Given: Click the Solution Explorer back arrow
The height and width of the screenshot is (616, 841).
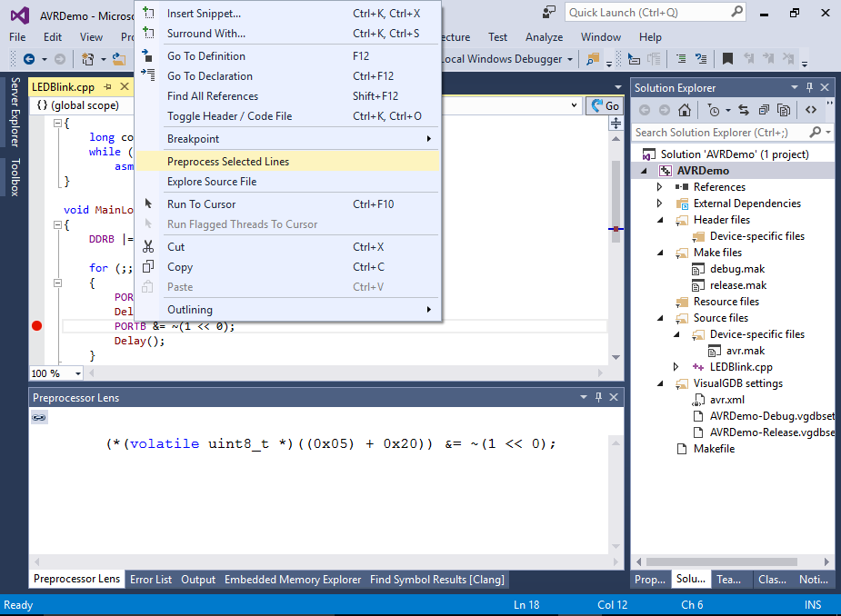Looking at the screenshot, I should pos(645,110).
